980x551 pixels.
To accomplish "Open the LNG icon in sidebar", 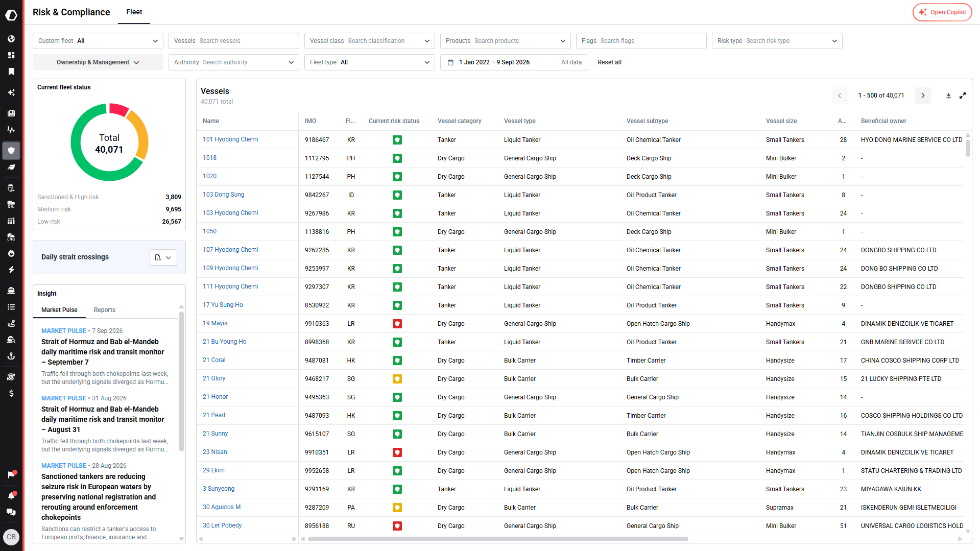I will [x=11, y=237].
